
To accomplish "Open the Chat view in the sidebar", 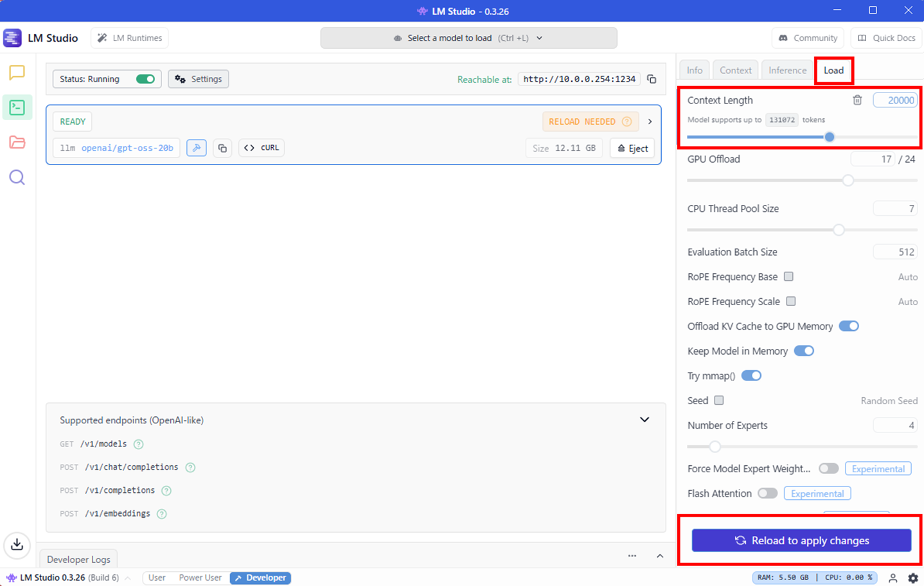I will [17, 73].
